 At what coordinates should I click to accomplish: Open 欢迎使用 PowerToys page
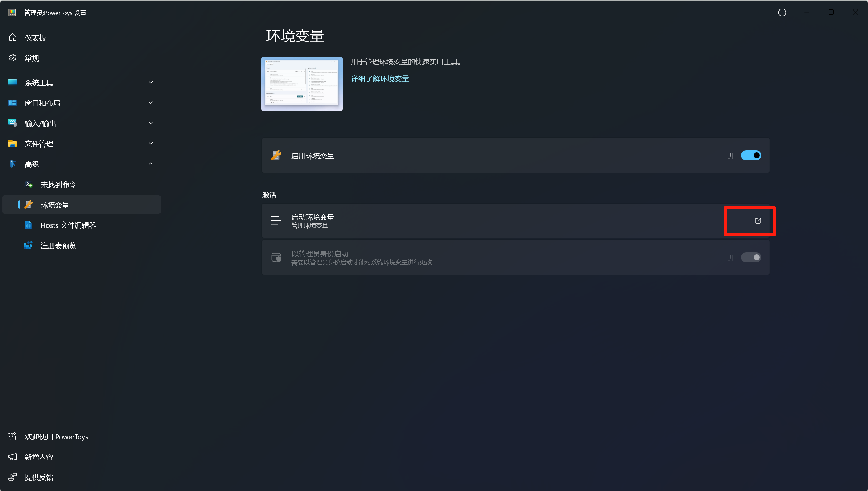[81, 437]
